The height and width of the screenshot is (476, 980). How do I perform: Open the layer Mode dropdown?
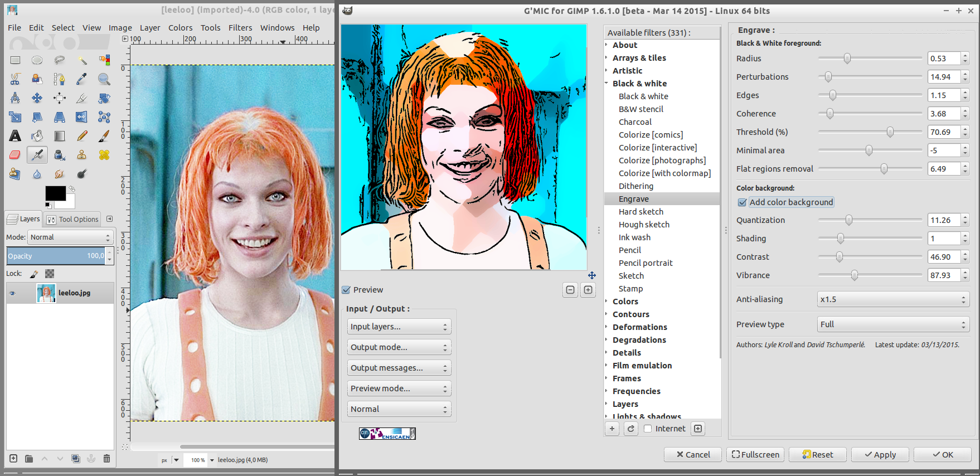[71, 237]
